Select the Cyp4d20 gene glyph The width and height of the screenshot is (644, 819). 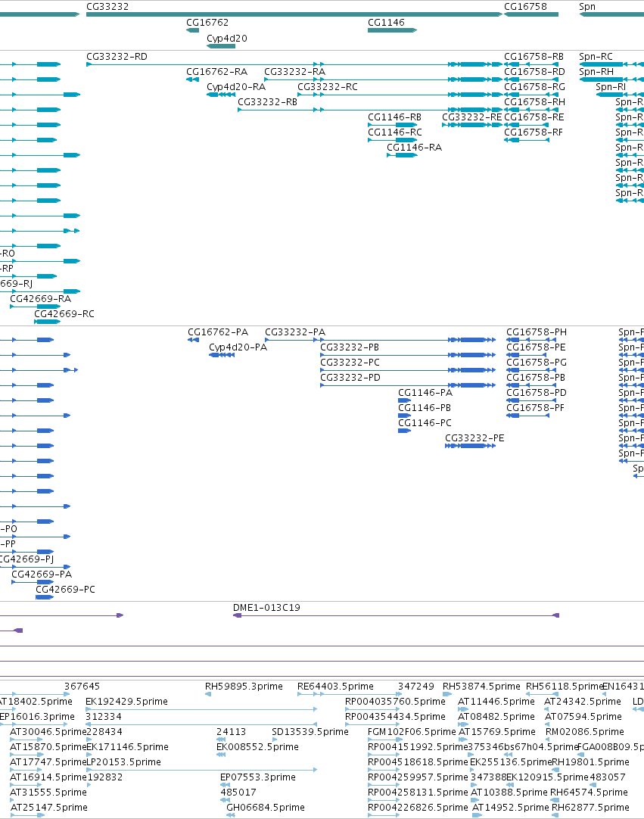(x=221, y=46)
